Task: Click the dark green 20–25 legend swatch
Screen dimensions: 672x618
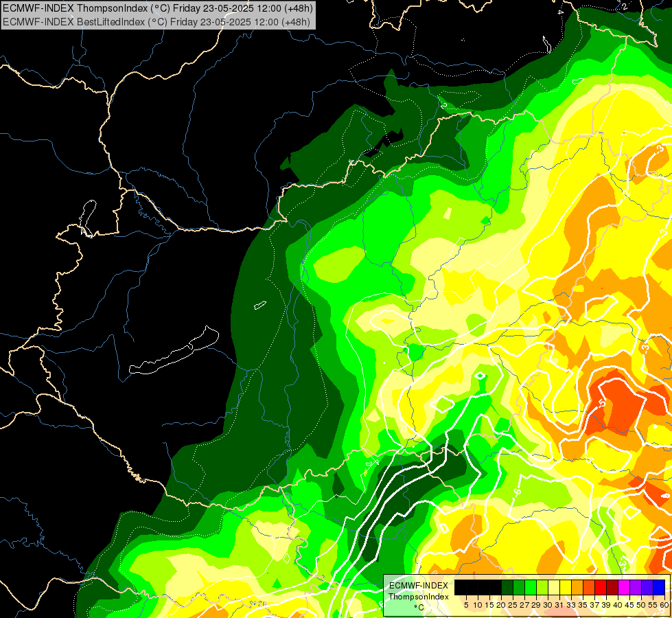Action: click(507, 587)
